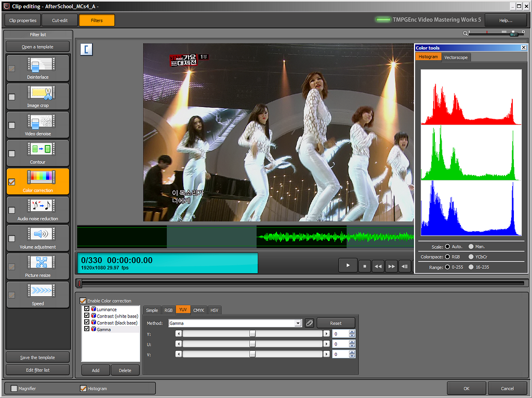Image resolution: width=532 pixels, height=398 pixels.
Task: Enable the Magnifier checkbox
Action: click(x=14, y=388)
